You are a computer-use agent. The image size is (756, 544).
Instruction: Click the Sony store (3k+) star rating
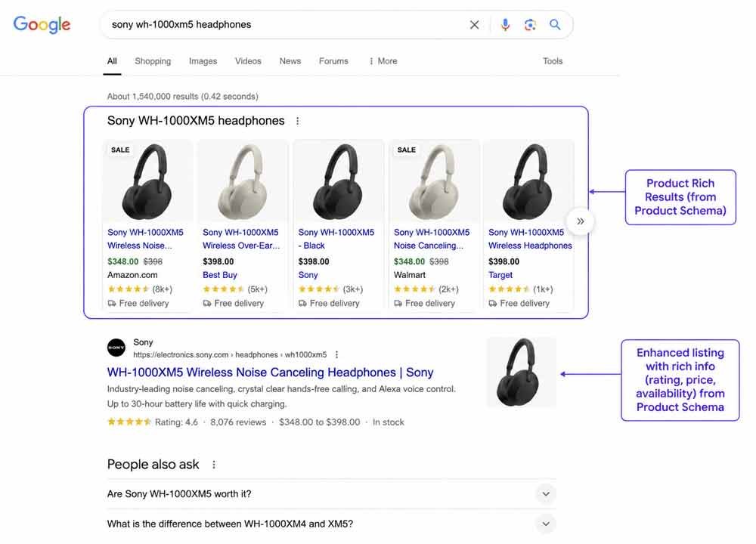(x=330, y=289)
